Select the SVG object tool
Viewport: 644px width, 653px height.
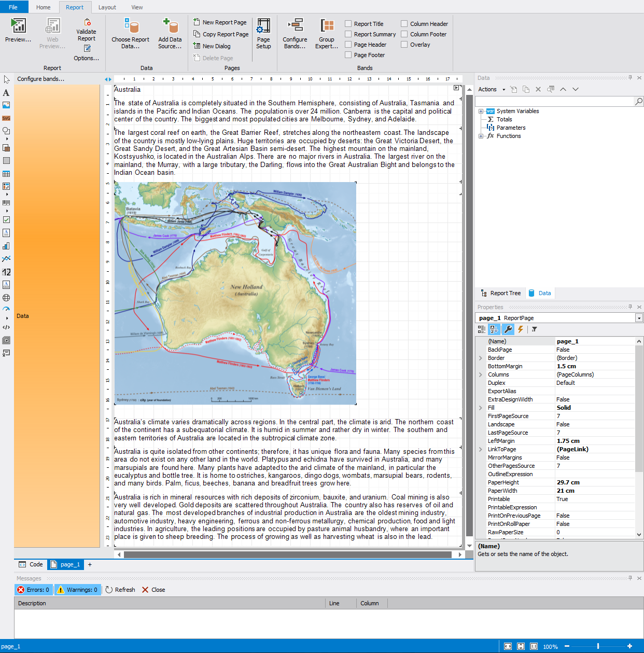[6, 118]
